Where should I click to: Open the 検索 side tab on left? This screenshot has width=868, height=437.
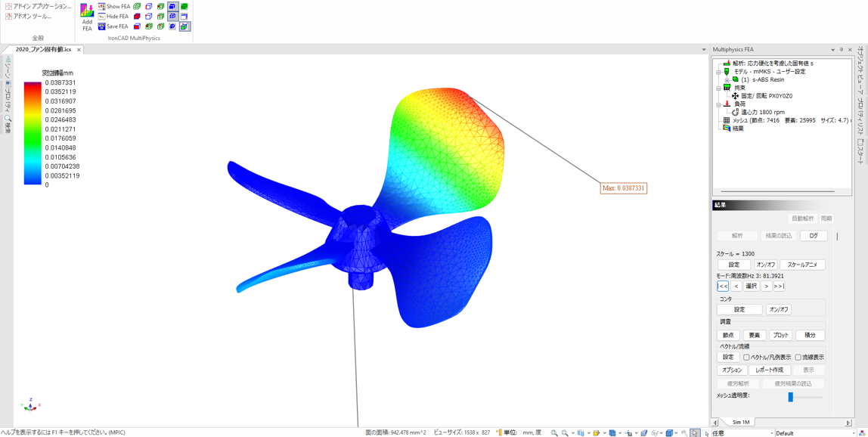coord(8,126)
